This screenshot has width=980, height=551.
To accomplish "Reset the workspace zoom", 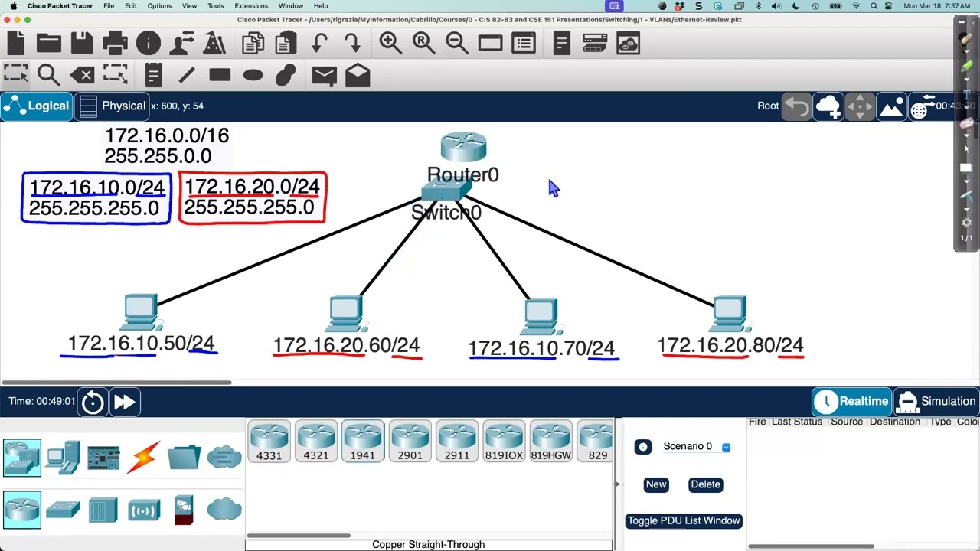I will tap(423, 44).
